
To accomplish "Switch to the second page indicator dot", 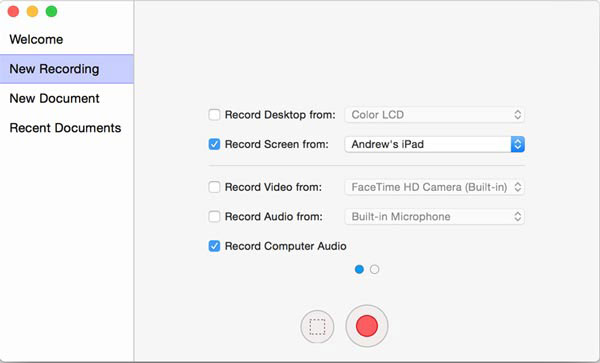I will tap(375, 269).
